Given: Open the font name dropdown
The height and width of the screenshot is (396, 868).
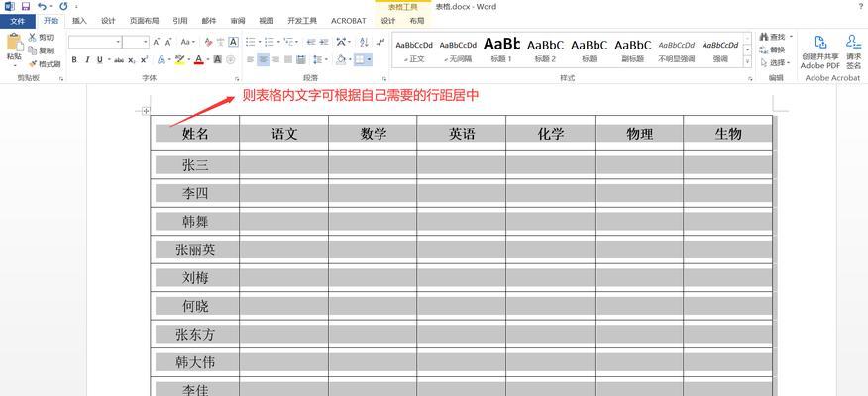Looking at the screenshot, I should point(119,42).
